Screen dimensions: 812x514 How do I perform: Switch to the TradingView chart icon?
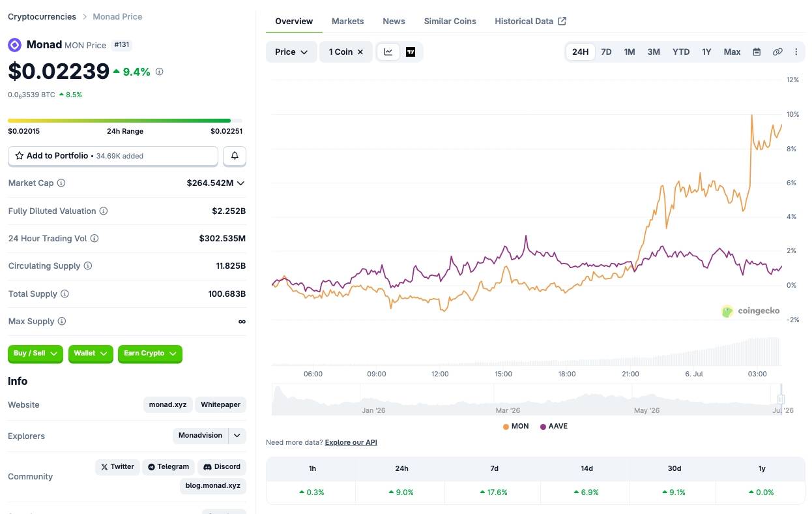[411, 52]
